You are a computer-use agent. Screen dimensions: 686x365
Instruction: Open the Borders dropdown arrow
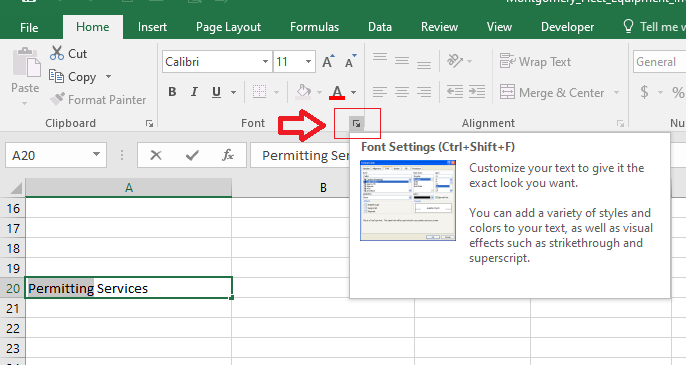[x=276, y=92]
